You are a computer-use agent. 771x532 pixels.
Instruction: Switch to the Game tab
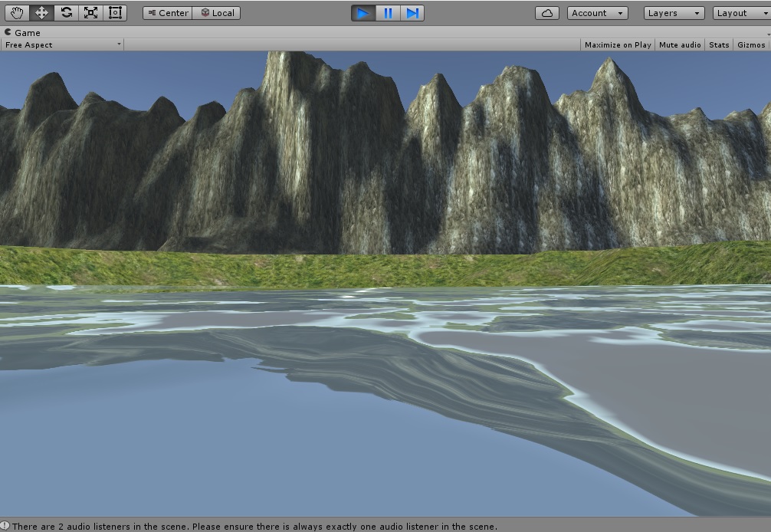(x=23, y=32)
